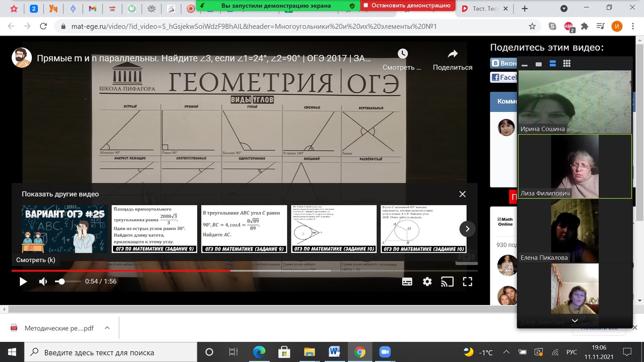Close the downloads bar
644x362 pixels.
[635, 328]
